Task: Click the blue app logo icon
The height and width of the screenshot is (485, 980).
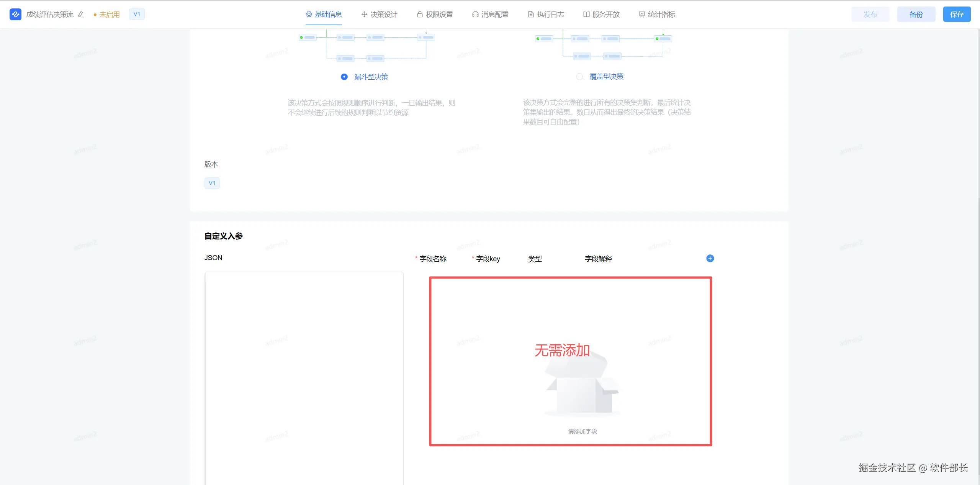Action: (15, 14)
